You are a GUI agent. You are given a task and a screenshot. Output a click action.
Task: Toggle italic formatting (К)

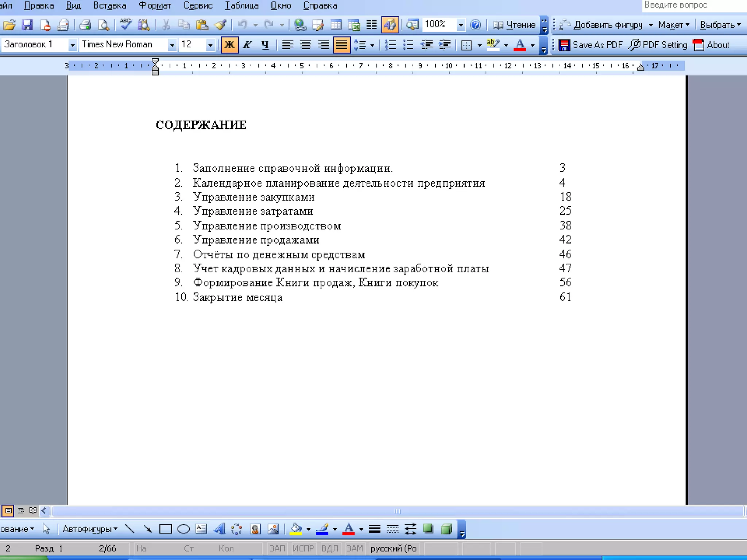[x=248, y=45]
